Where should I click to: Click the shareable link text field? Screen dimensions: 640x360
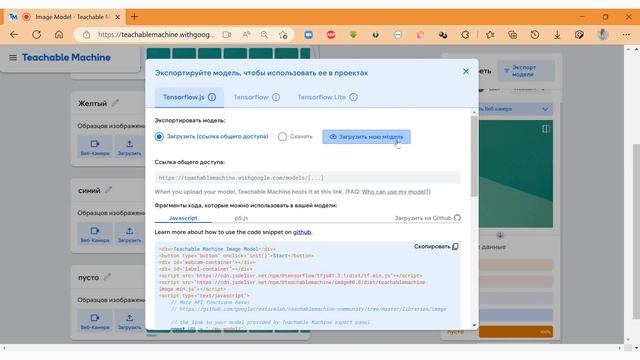(307, 178)
